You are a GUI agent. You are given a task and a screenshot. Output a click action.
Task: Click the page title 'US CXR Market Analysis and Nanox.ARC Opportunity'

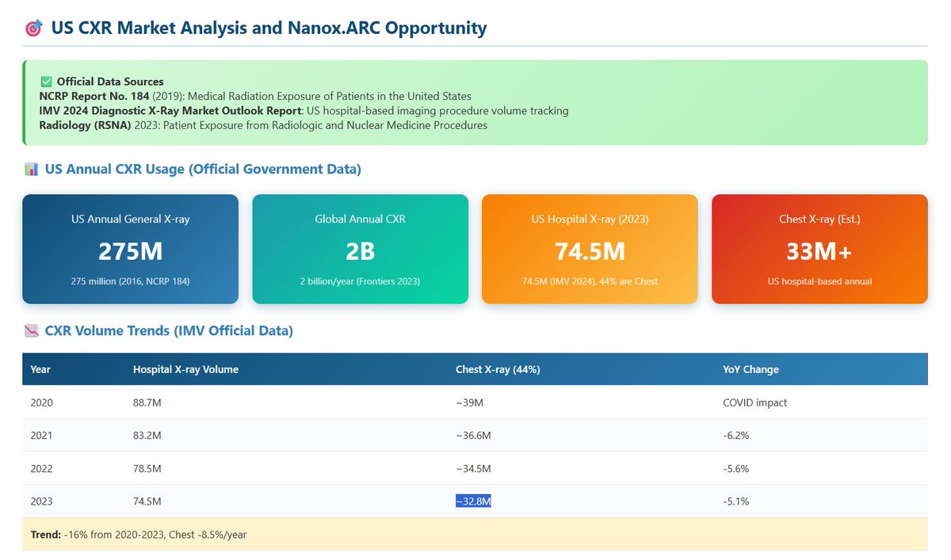[269, 29]
